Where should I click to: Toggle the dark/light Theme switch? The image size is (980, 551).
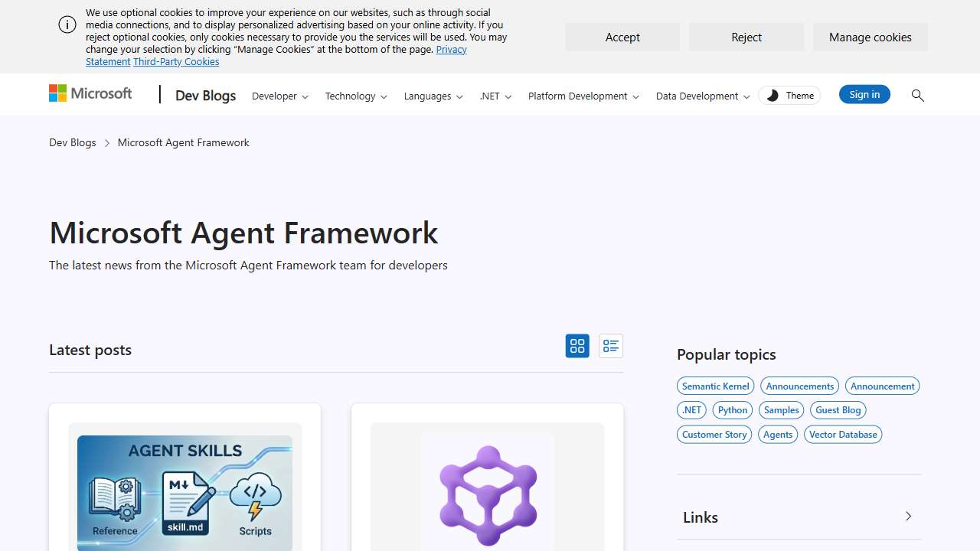pyautogui.click(x=789, y=95)
